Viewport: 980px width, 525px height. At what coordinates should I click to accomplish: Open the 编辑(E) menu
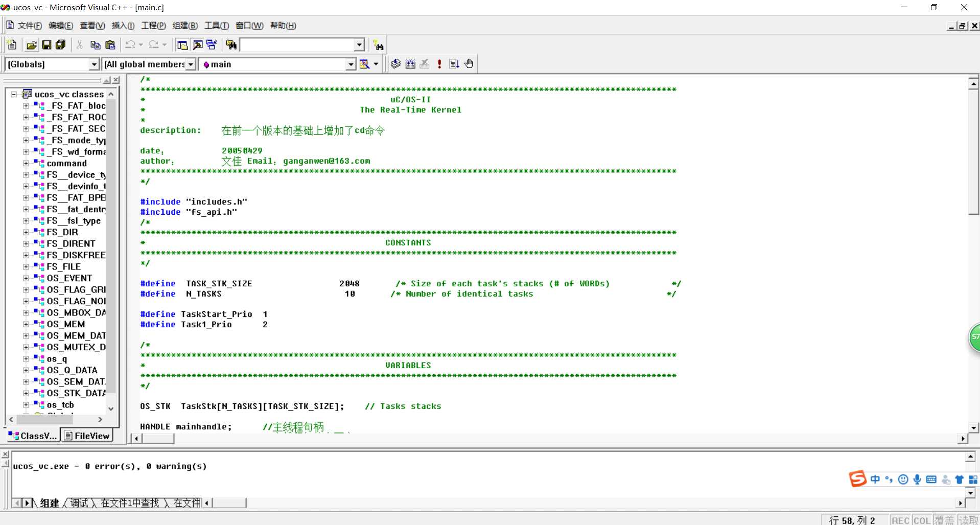[61, 26]
